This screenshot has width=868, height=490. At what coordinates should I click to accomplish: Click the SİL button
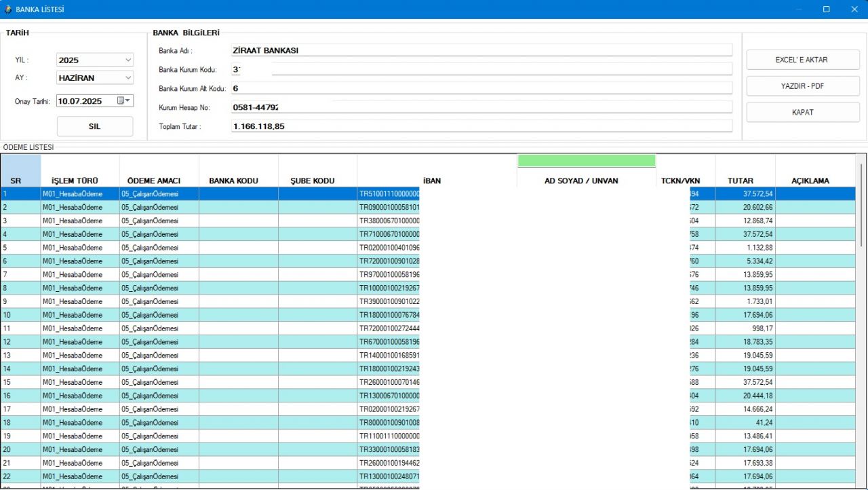coord(95,126)
